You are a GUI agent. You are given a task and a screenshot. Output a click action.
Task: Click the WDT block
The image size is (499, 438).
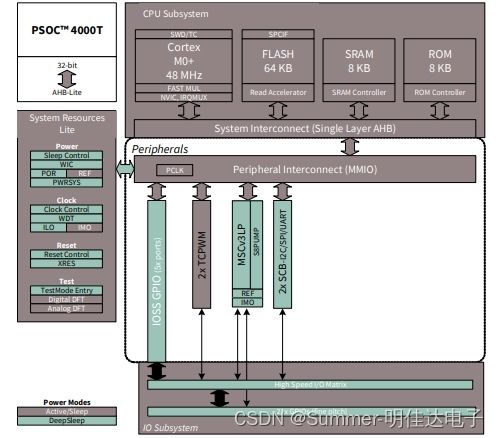66,218
